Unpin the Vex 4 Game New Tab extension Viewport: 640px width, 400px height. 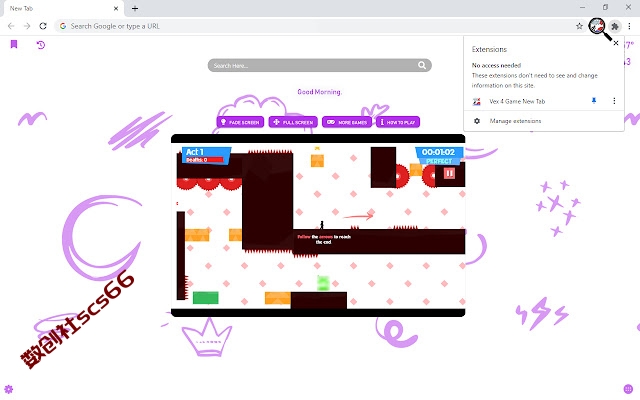click(x=594, y=101)
